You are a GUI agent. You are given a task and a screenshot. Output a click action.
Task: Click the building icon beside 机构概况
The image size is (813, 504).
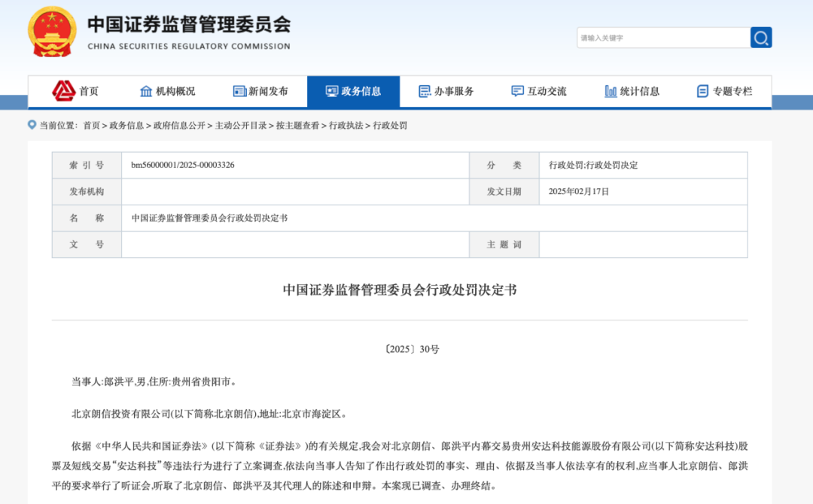pos(146,91)
